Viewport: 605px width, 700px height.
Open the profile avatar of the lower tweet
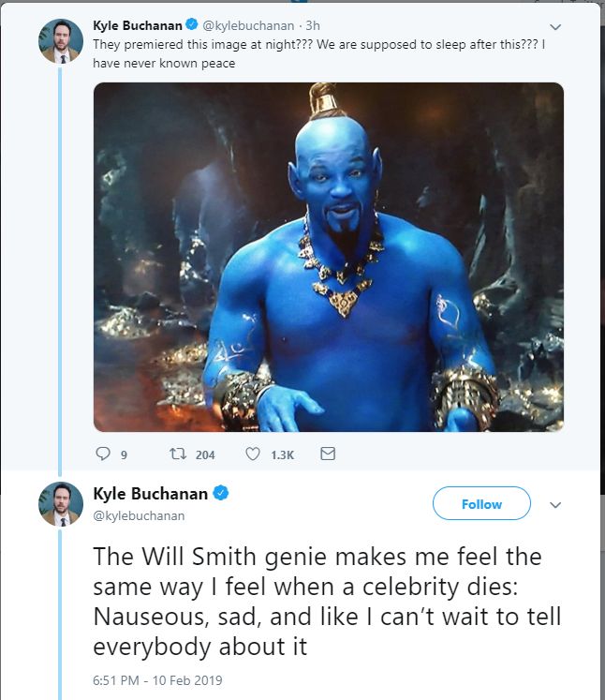(61, 504)
